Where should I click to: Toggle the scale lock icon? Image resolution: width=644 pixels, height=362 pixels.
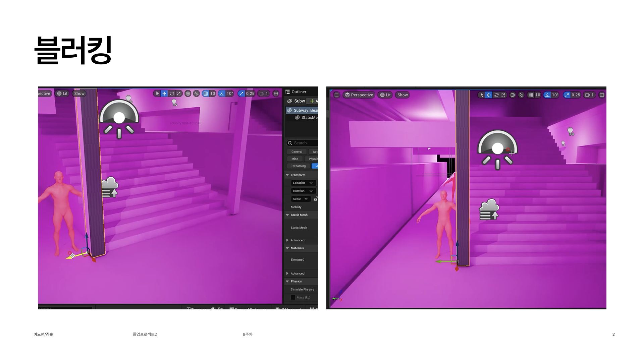[315, 199]
